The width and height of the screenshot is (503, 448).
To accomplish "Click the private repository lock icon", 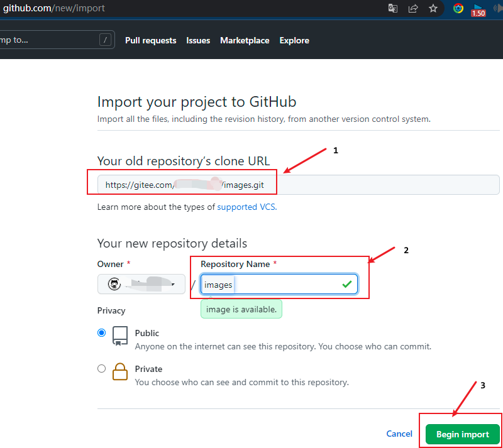I will coord(120,371).
